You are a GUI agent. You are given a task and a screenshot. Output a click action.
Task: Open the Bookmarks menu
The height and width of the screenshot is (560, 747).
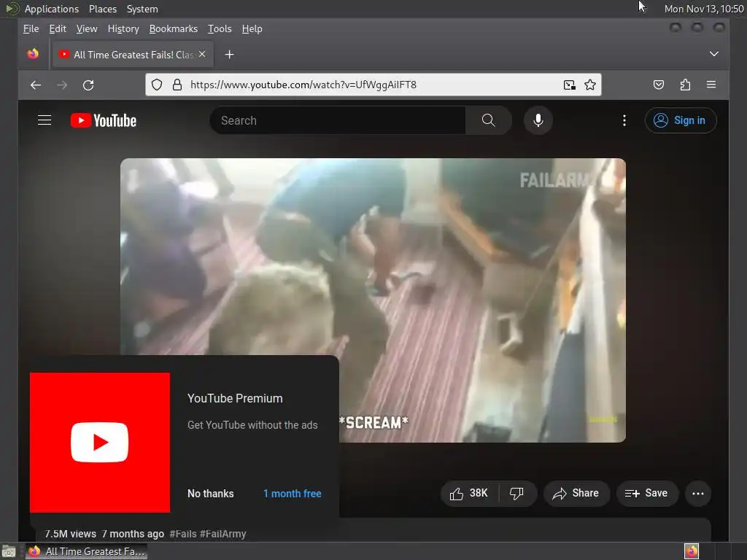point(174,29)
